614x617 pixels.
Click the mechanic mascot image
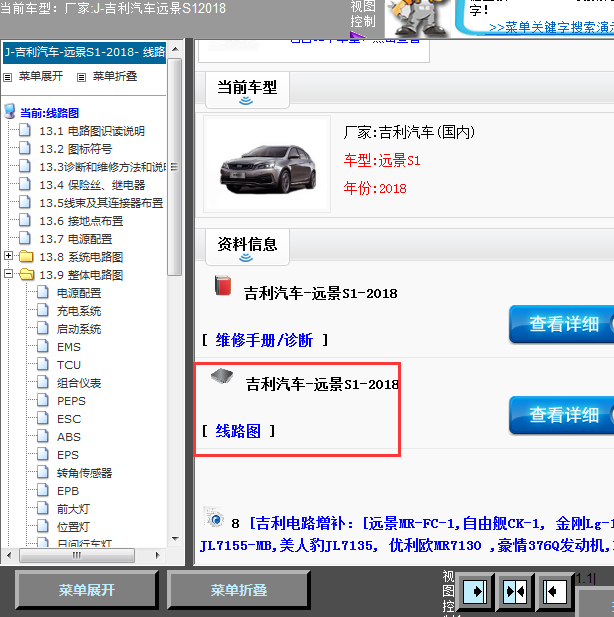(418, 19)
